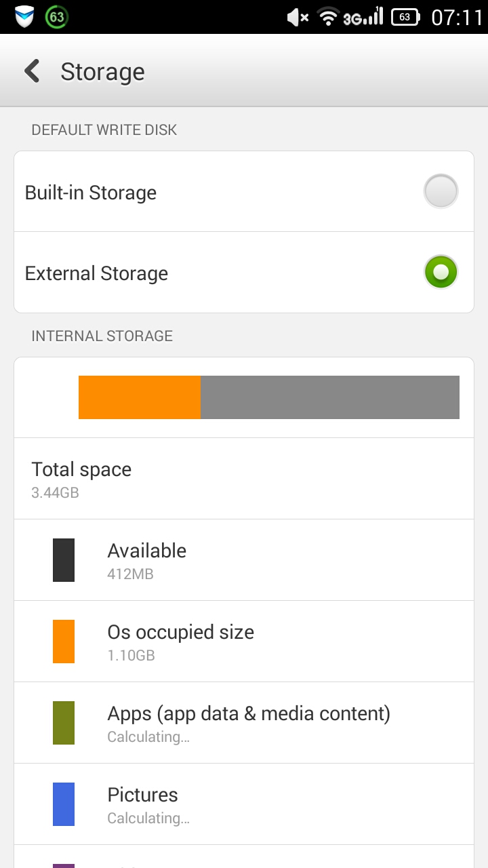
Task: Tap the orange portion of storage bar
Action: (x=140, y=397)
